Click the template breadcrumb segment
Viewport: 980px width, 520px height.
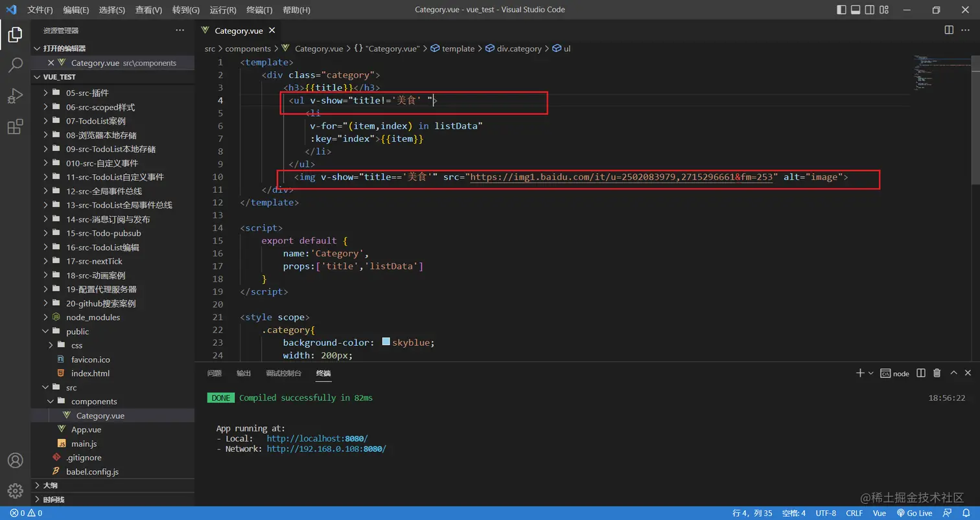tap(453, 49)
